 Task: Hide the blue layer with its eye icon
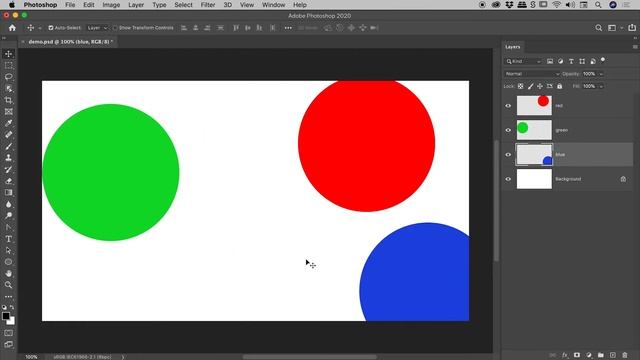[x=508, y=155]
